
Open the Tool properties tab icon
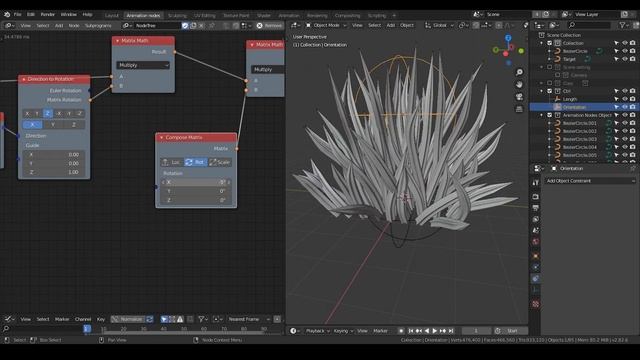[x=536, y=183]
